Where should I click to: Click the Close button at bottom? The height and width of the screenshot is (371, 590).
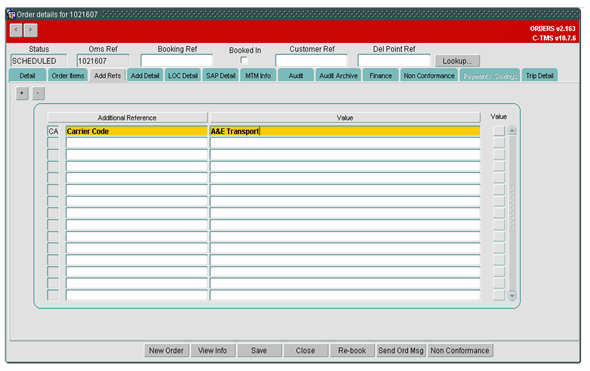[305, 350]
